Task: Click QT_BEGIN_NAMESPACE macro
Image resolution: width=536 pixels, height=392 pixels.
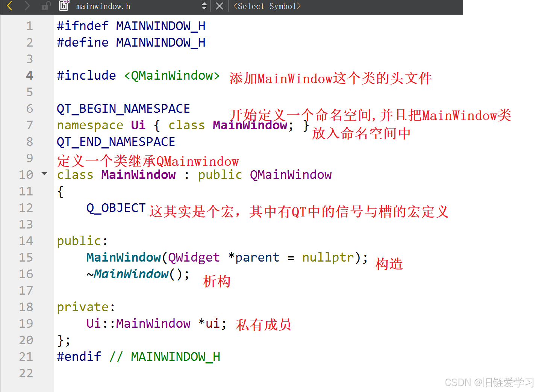Action: click(x=123, y=109)
